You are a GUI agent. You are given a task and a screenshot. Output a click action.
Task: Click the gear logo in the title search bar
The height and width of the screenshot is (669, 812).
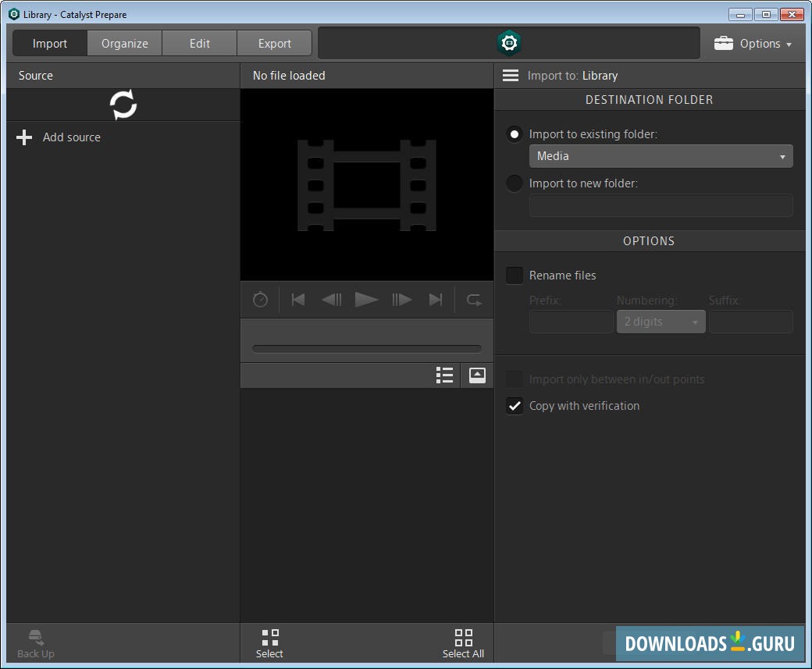[509, 43]
